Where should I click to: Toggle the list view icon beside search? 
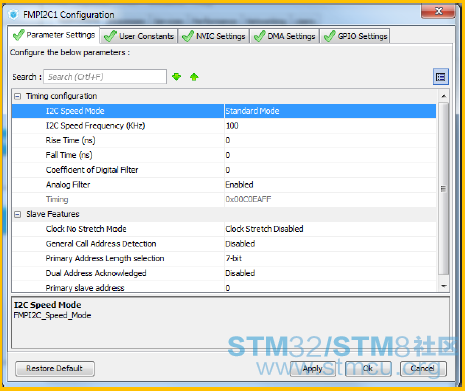(441, 77)
